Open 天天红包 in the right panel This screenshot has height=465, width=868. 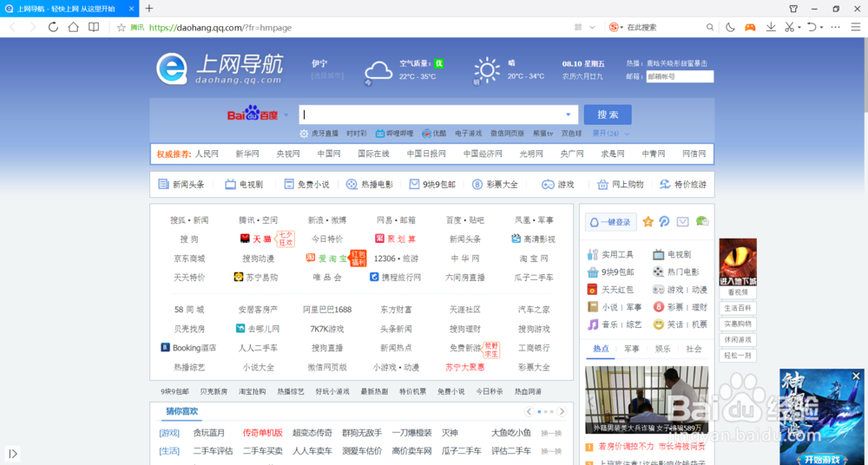pos(610,290)
